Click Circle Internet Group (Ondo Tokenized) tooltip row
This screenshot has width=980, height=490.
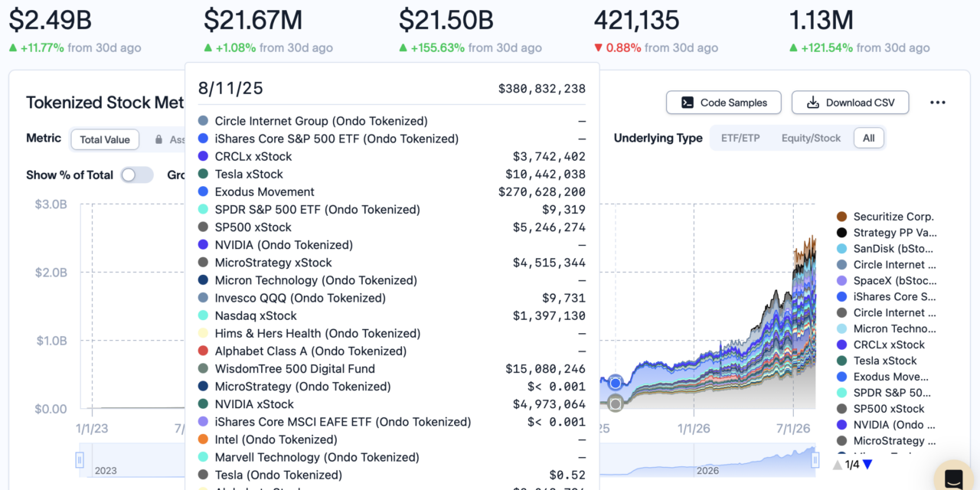(x=392, y=121)
